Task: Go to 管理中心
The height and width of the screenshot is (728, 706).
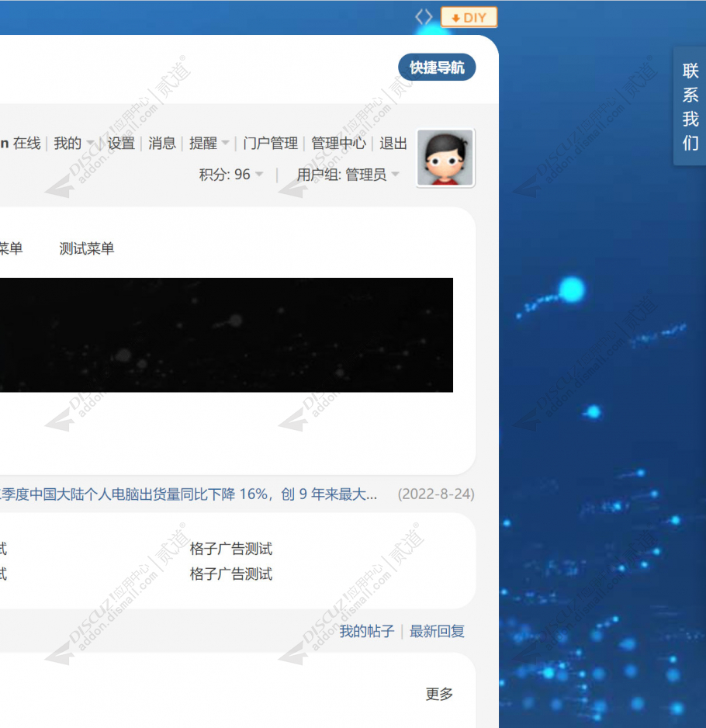Action: [338, 143]
